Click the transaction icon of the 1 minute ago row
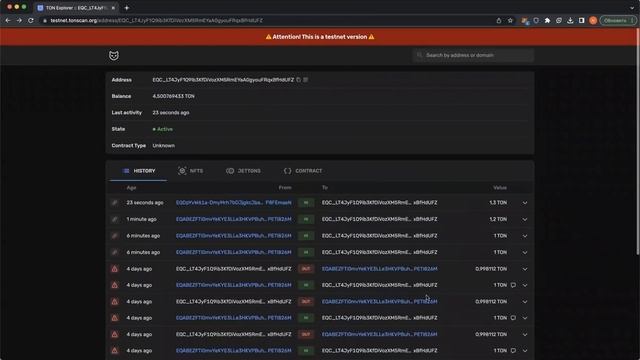640x360 pixels. coord(115,219)
